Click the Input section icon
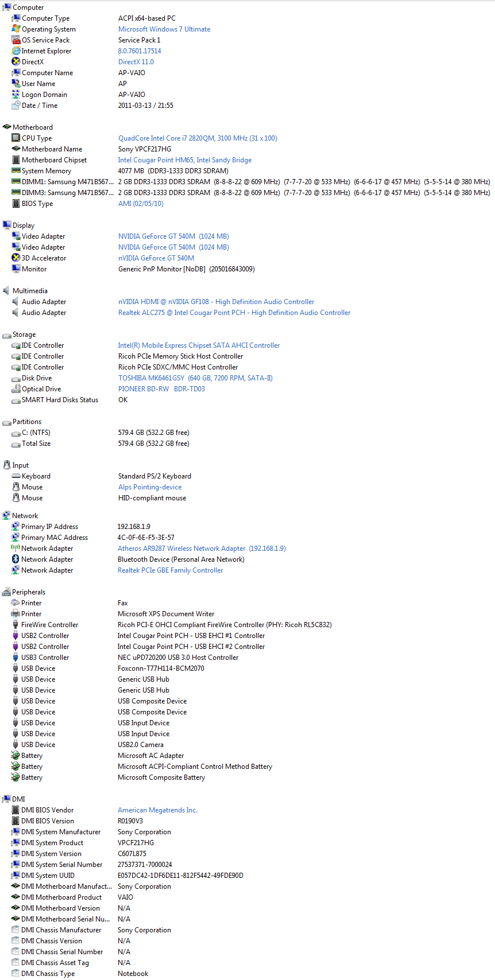Image resolution: width=495 pixels, height=980 pixels. [7, 465]
